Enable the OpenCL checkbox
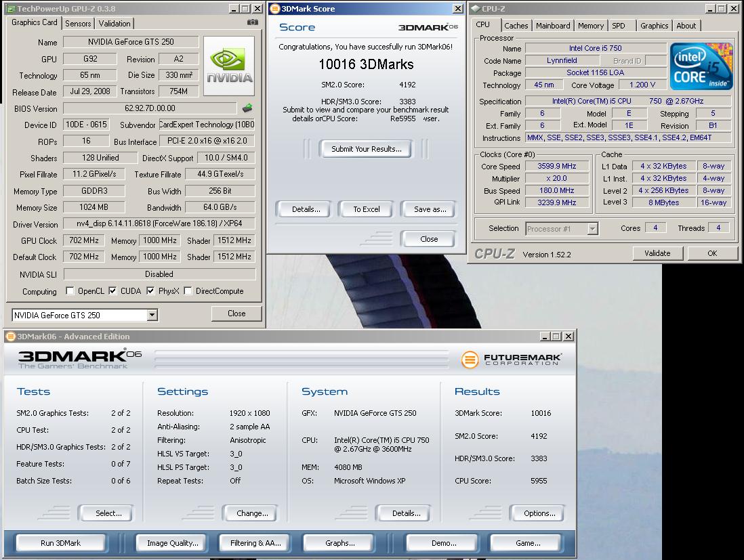744x560 pixels. [x=70, y=290]
